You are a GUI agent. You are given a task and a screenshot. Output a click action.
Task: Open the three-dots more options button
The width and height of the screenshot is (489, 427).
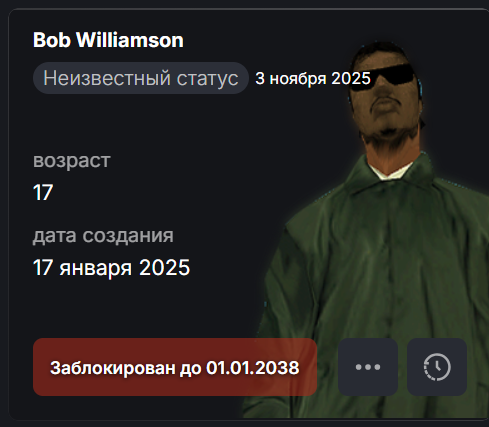pos(368,367)
